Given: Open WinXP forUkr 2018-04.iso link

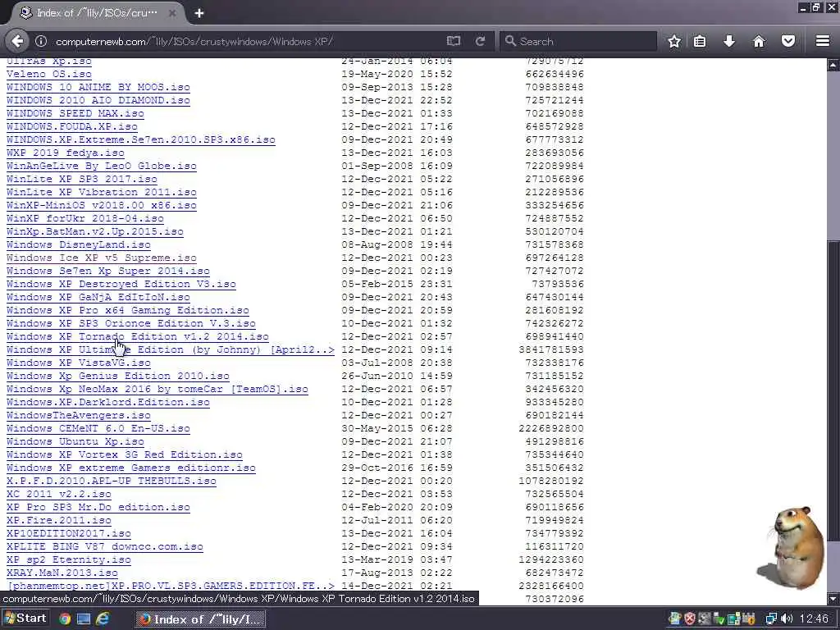Looking at the screenshot, I should (x=85, y=218).
